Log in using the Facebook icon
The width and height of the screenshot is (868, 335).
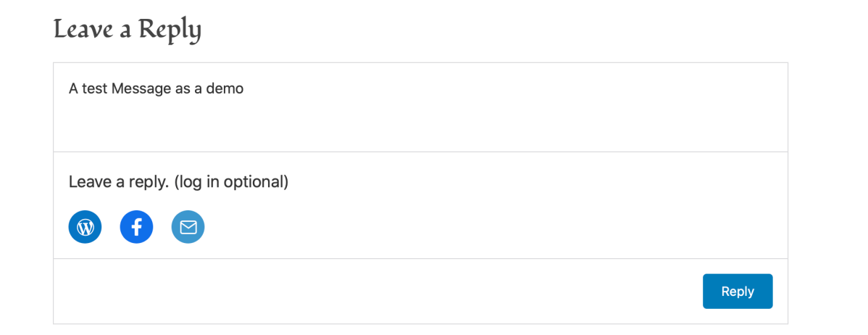tap(136, 227)
